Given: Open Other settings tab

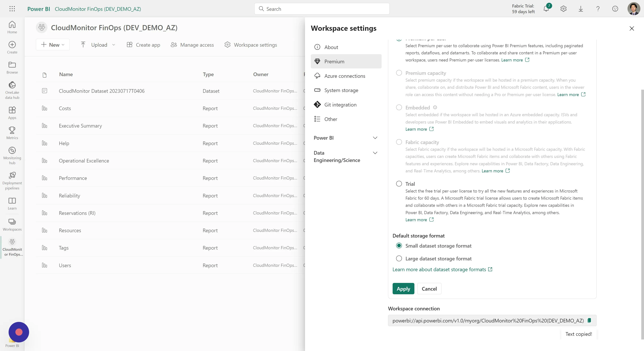Looking at the screenshot, I should point(346,119).
